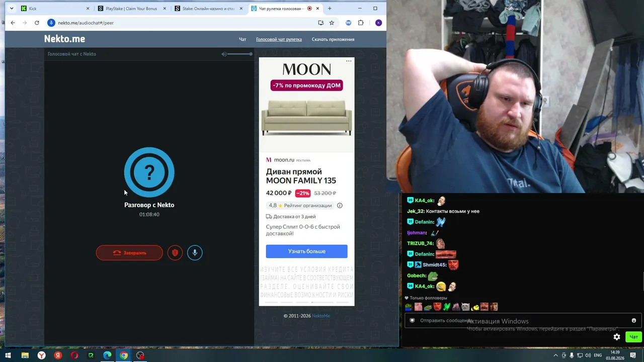Go forward in browser history
The height and width of the screenshot is (362, 644).
coord(25,23)
